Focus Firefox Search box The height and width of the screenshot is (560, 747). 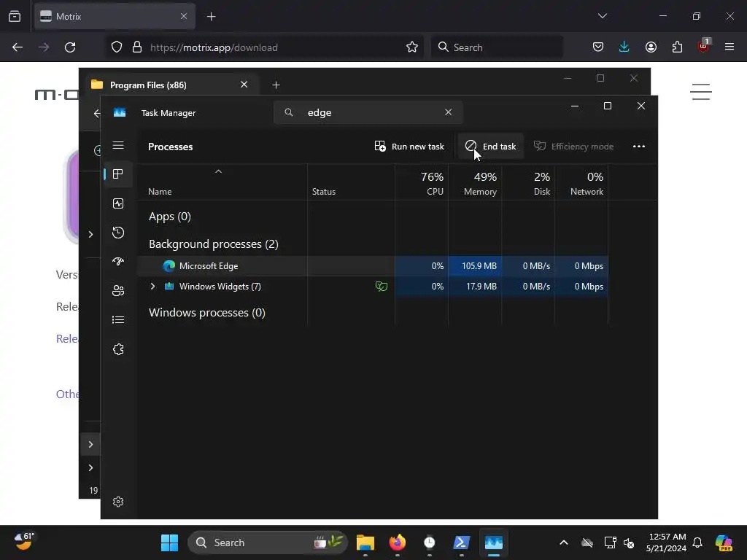497,47
